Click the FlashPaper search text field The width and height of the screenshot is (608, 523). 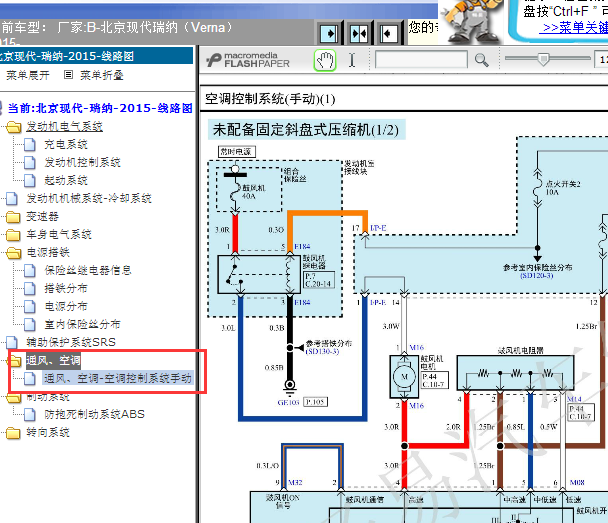coord(421,60)
